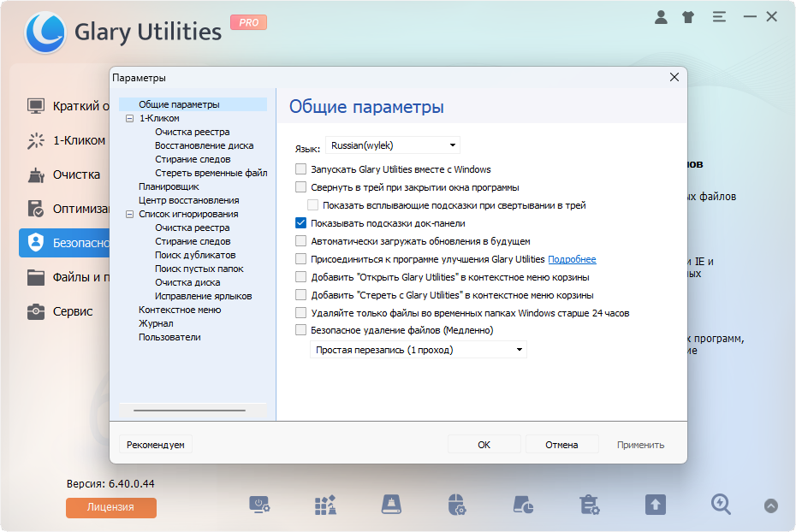Enable "Запускать Glary Utilities вместе с Windows"
The height and width of the screenshot is (532, 796).
(x=300, y=169)
